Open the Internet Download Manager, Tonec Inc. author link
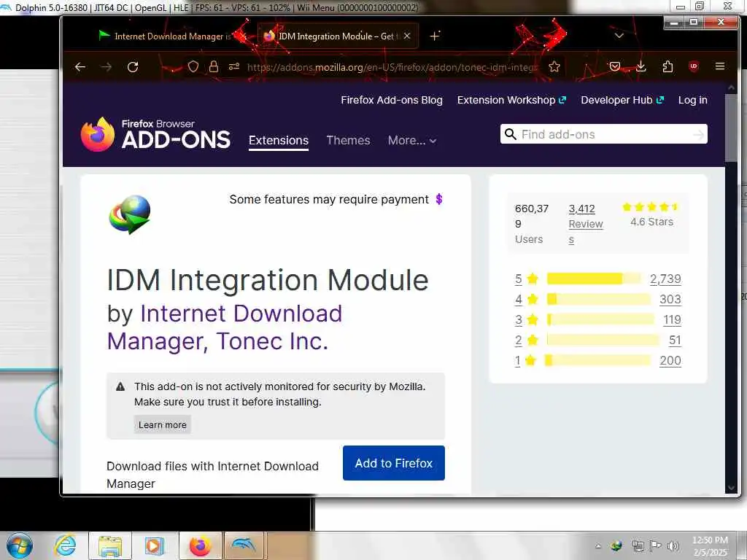Screen dimensions: 747x560 (x=225, y=327)
